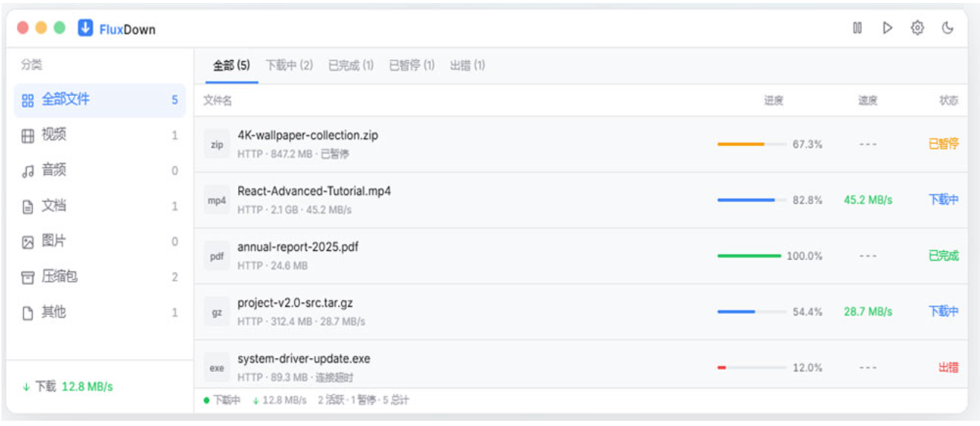Click the orange 67.3% progress bar
The image size is (980, 426).
[751, 144]
